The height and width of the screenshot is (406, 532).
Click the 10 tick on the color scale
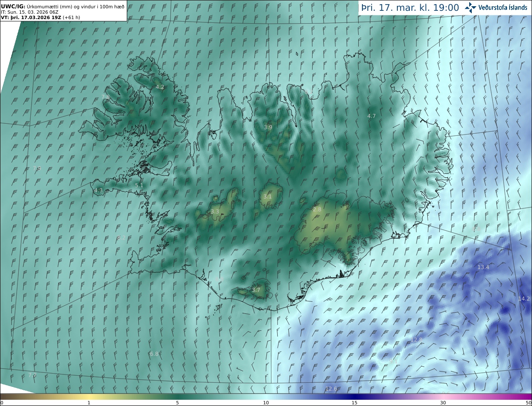coord(266,403)
